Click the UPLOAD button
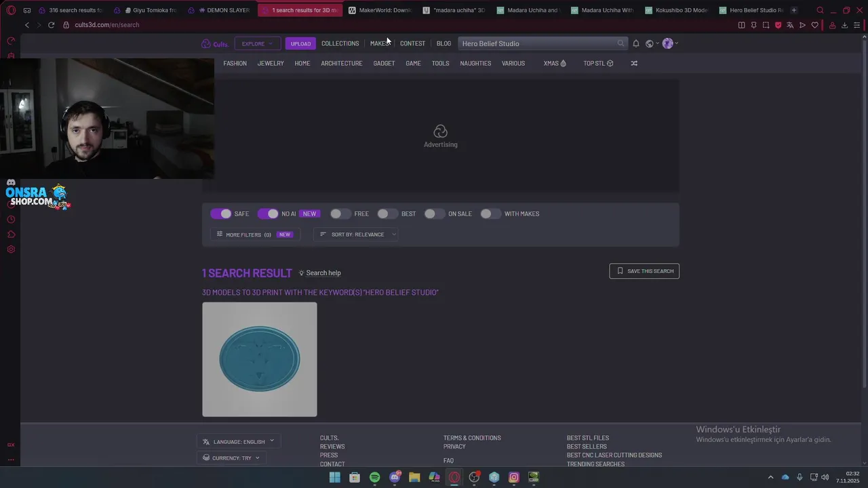 coord(300,43)
